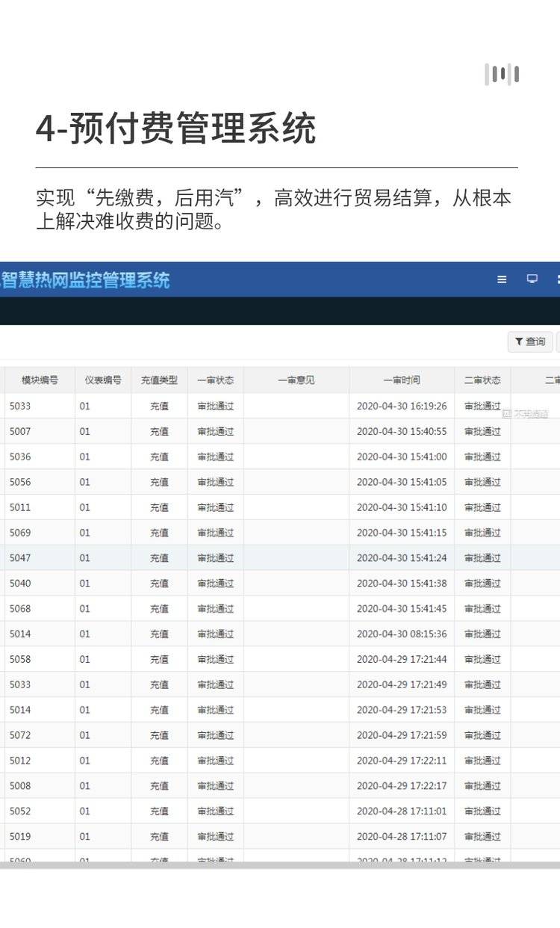Click the 智慧热网监控管理系统 system title
The image size is (560, 928).
[85, 280]
